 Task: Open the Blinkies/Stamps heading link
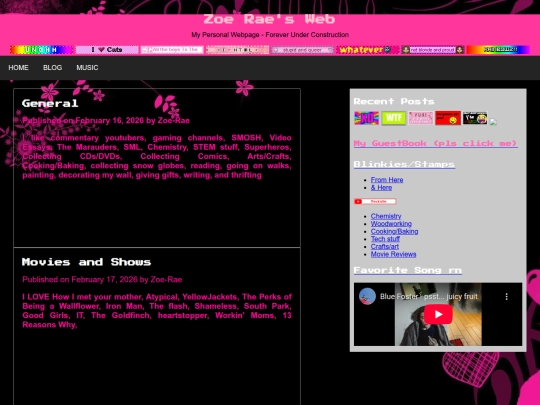404,165
